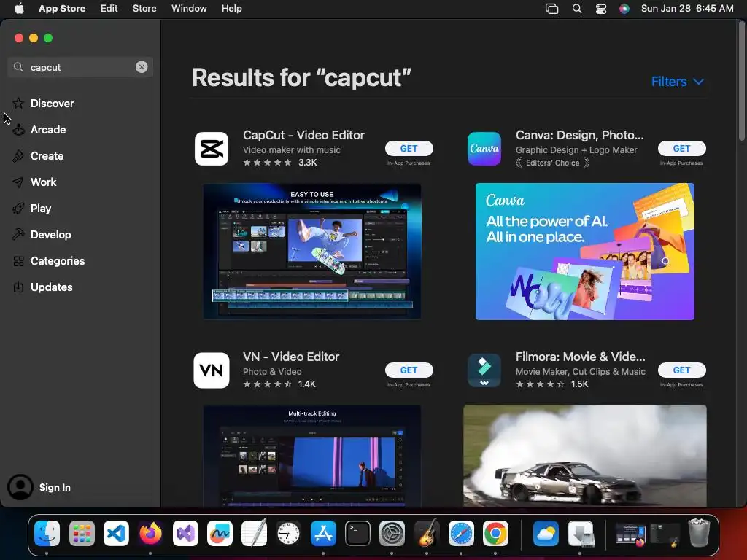Click the results vertical scrollbar
Screen dimensions: 747x560
pos(742,81)
